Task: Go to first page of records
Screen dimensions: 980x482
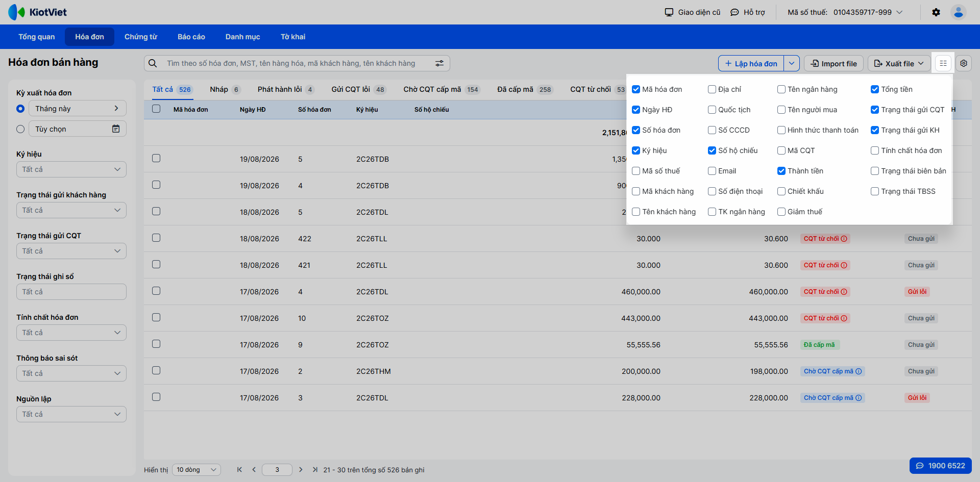Action: pyautogui.click(x=239, y=470)
